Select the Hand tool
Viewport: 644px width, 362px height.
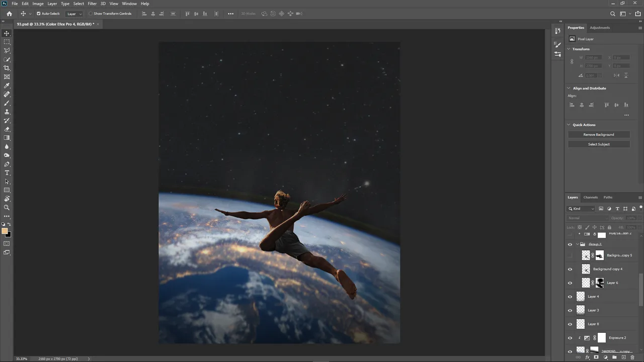point(7,199)
